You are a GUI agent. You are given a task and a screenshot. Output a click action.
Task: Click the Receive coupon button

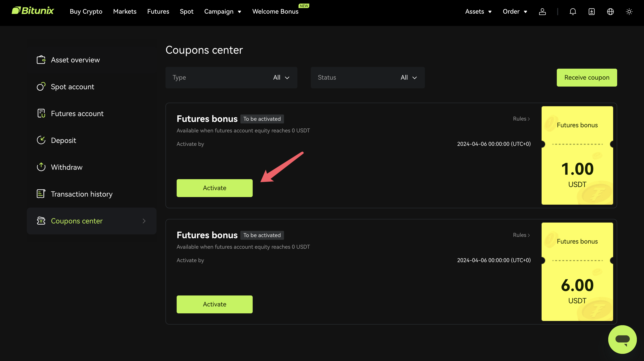587,77
